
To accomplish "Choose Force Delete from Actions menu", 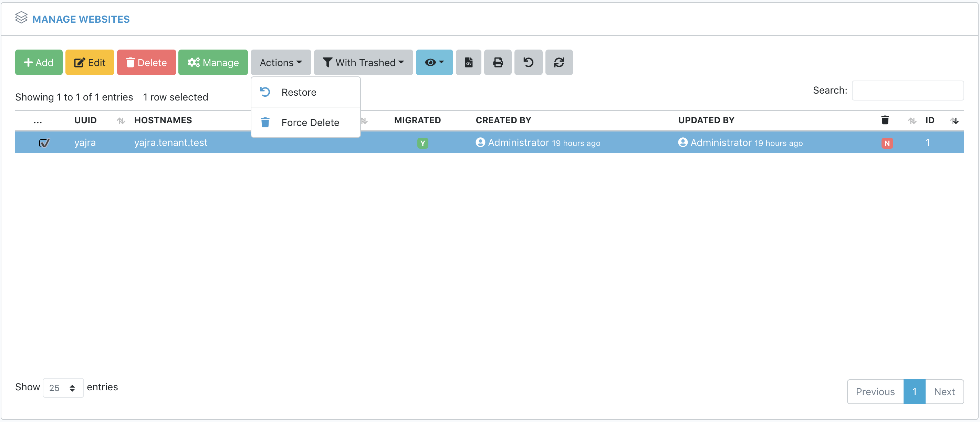I will [x=310, y=123].
